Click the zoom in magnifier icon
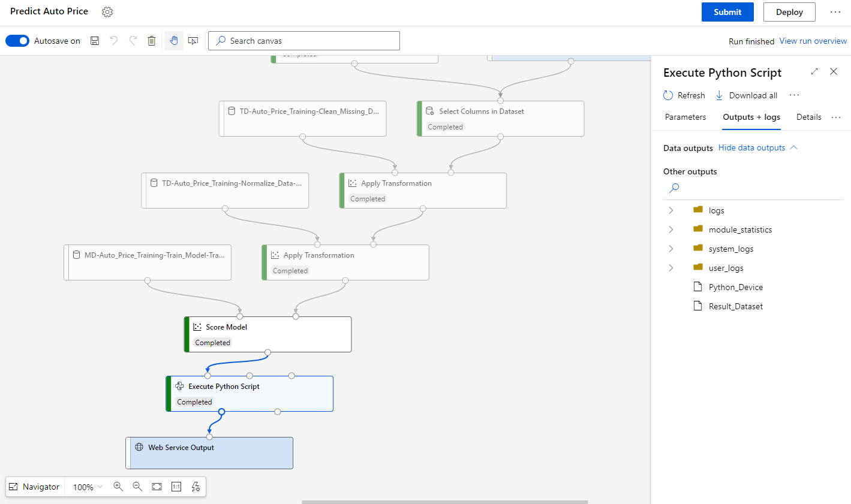The width and height of the screenshot is (851, 504). click(x=118, y=487)
